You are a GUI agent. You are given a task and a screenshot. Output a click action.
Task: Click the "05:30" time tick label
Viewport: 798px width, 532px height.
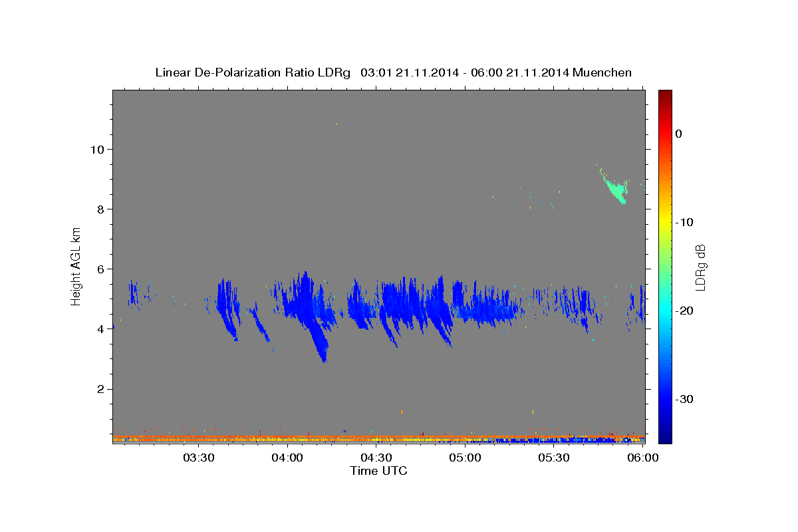554,458
